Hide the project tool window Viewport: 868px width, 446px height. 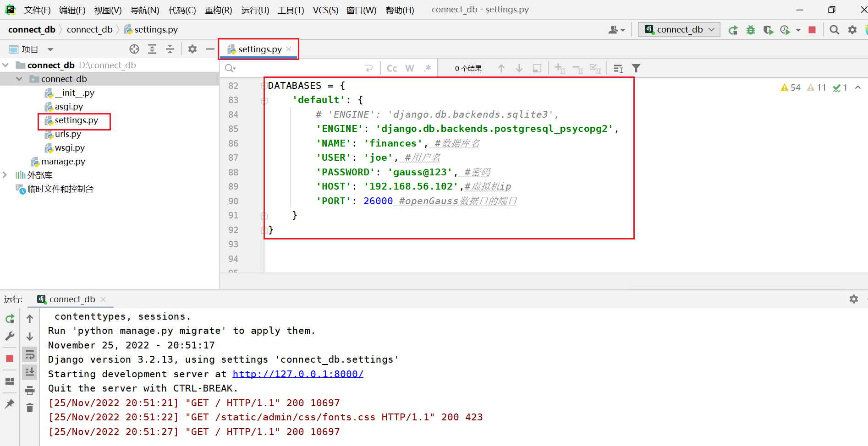(210, 49)
